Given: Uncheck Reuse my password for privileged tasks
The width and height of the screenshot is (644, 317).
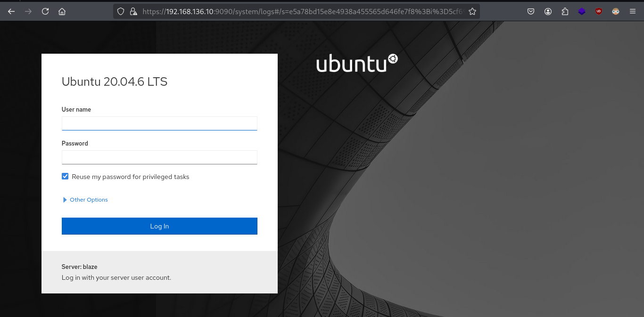Looking at the screenshot, I should 65,177.
